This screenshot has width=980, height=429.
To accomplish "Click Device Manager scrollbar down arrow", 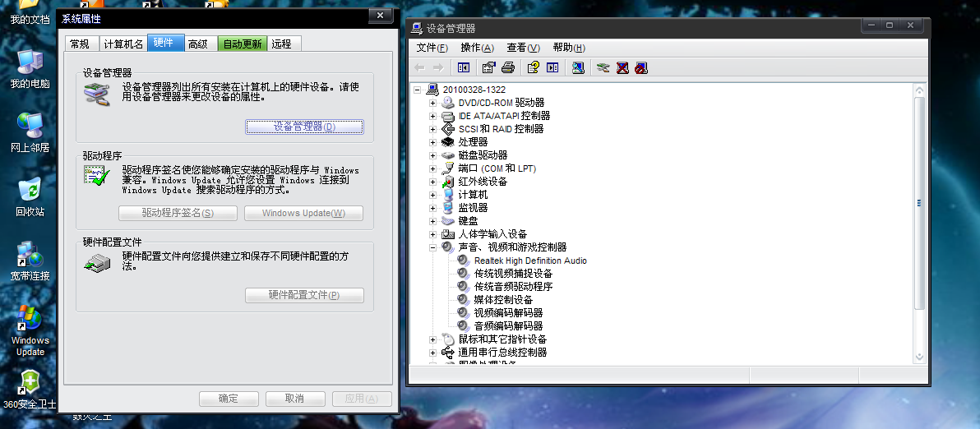I will [x=919, y=357].
